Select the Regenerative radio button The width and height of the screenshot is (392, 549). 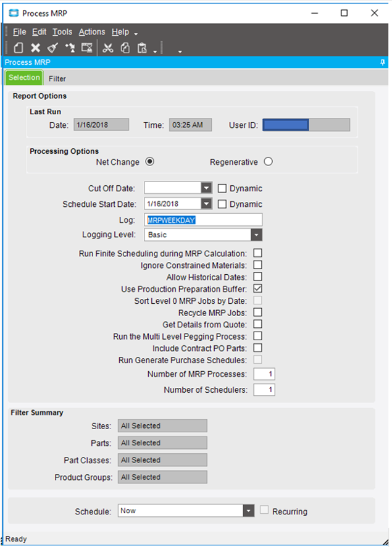(x=268, y=162)
